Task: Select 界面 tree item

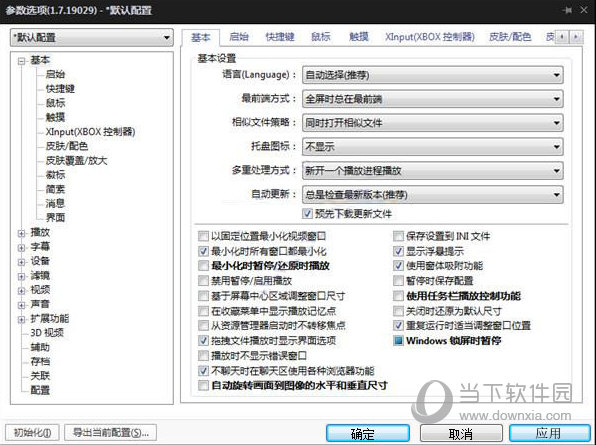Action: pos(55,218)
